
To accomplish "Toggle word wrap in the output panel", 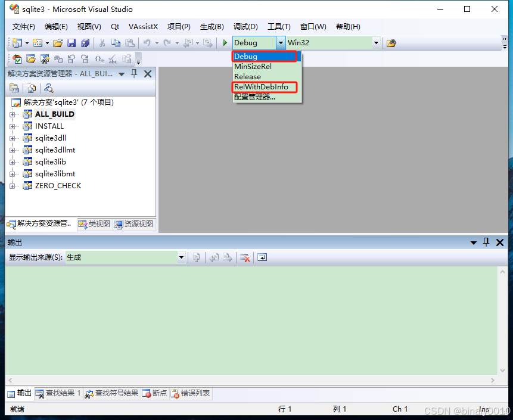I will pos(262,257).
